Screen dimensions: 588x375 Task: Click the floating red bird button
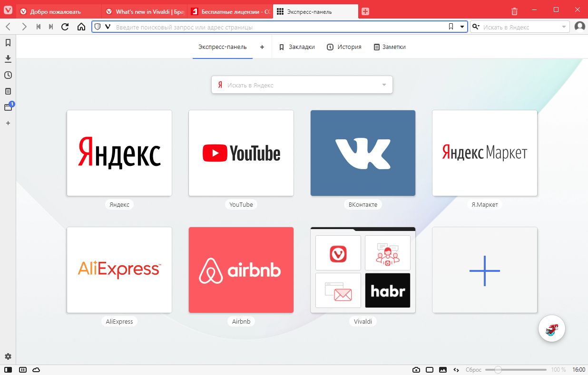tap(552, 329)
